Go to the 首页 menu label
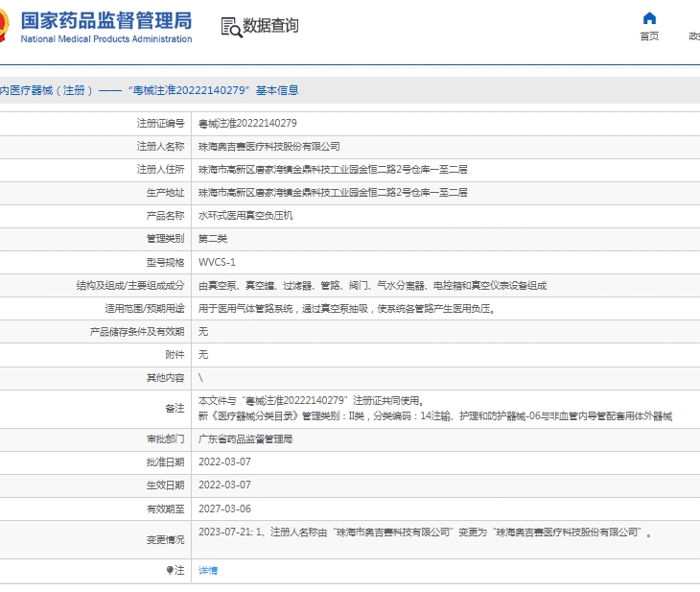Viewport: 700px width, 592px height. coord(649,36)
